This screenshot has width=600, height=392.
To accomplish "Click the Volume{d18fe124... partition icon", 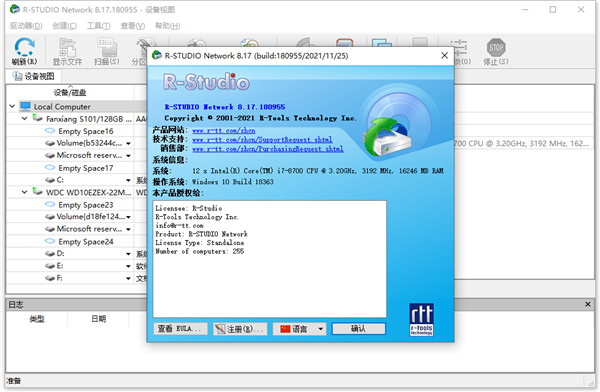I will 50,217.
